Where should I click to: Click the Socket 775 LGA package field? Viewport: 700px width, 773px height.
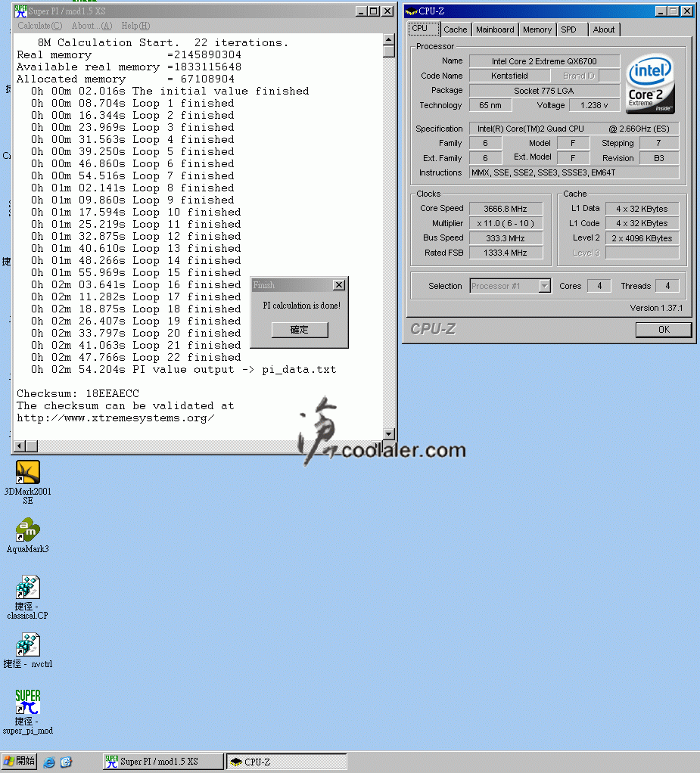pyautogui.click(x=544, y=91)
